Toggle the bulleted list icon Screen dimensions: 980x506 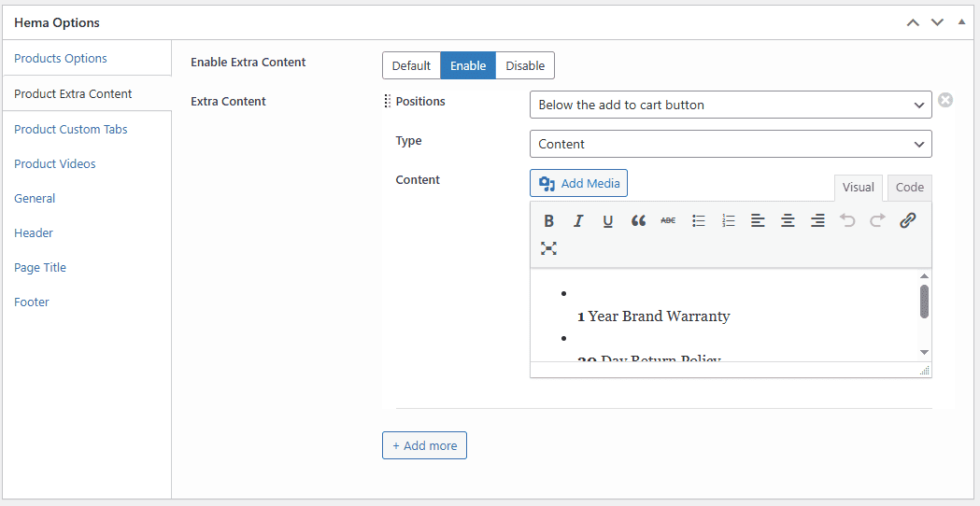pos(698,221)
